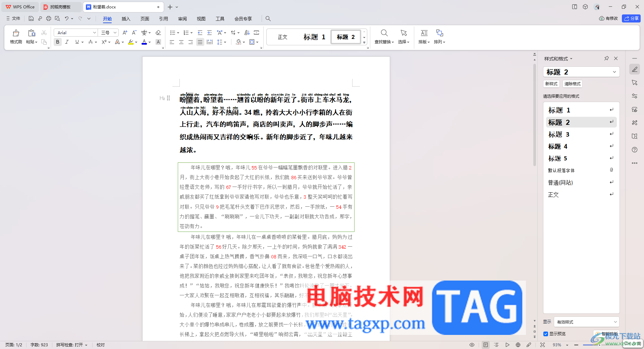Click the Undo arrow icon
This screenshot has width=644, height=349.
click(66, 18)
